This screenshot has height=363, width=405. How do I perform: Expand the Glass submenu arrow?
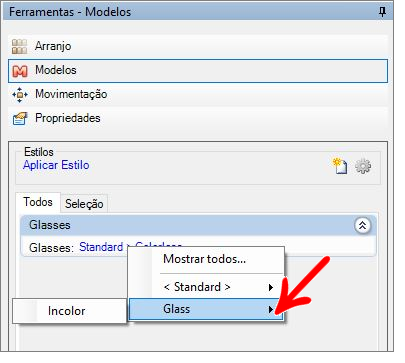271,310
